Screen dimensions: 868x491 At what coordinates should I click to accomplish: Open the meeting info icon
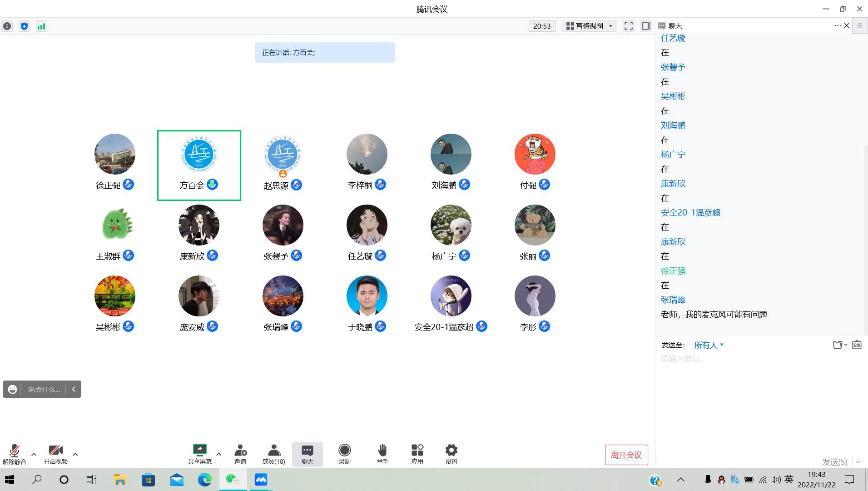7,26
